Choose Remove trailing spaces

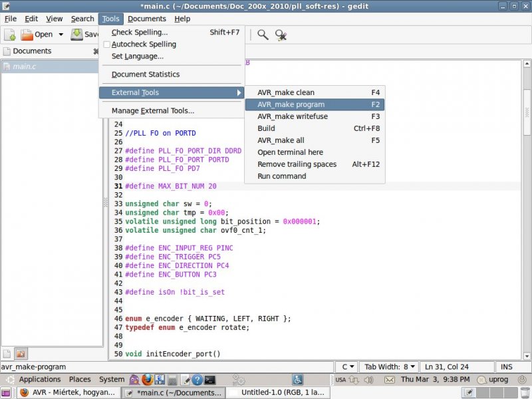coord(315,164)
